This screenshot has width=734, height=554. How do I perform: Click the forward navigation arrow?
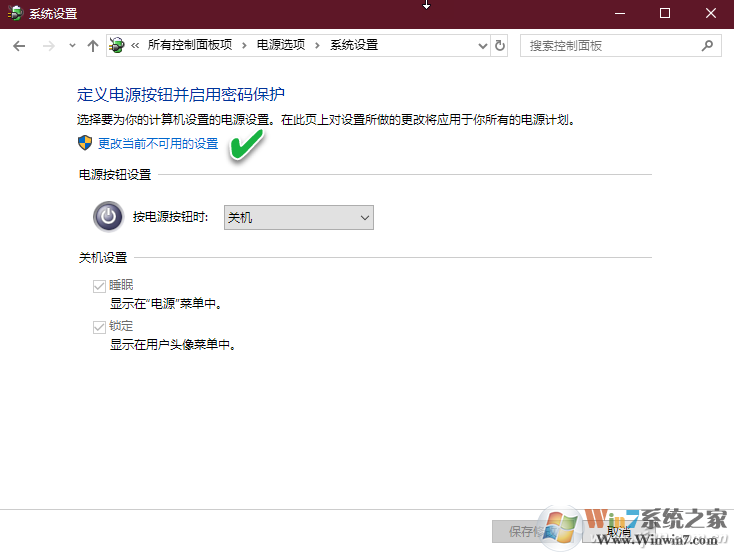(49, 46)
